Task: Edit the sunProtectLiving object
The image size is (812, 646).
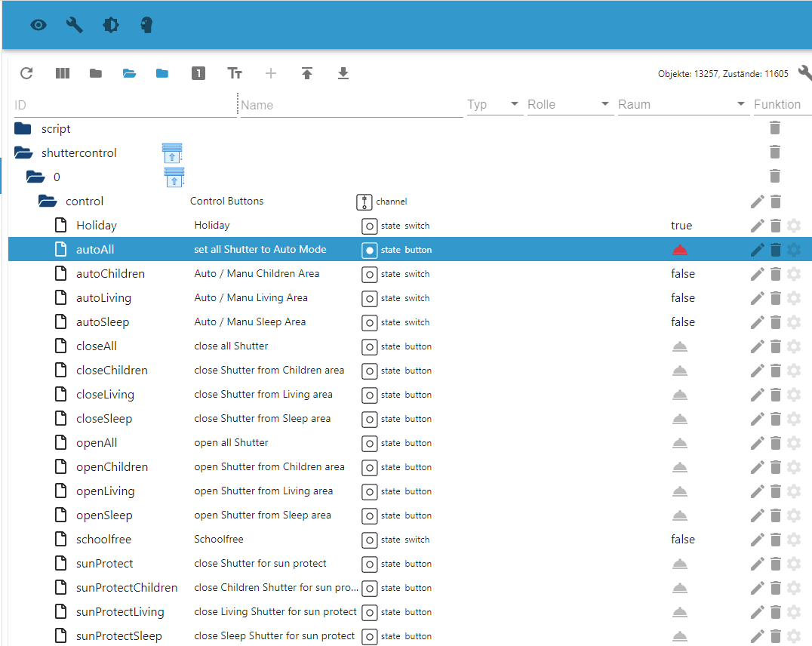Action: point(757,612)
